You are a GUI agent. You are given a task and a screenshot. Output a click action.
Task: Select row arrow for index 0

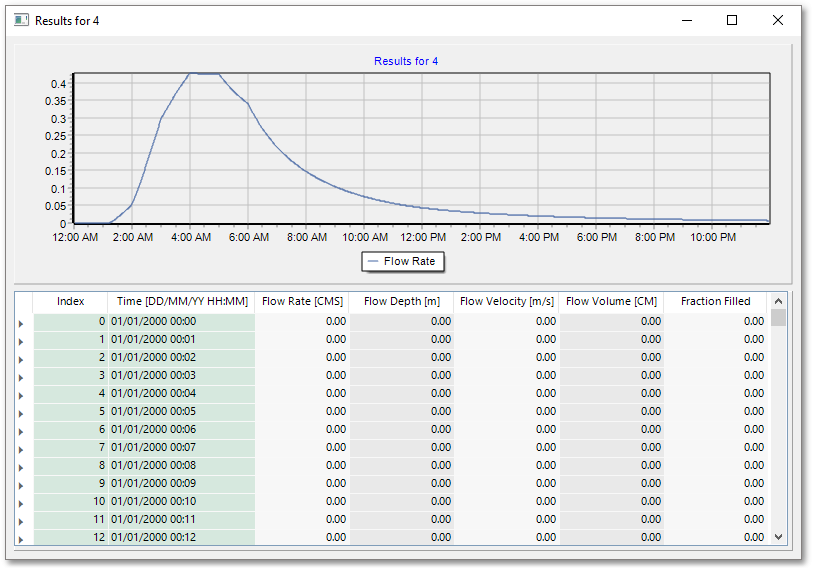22,324
